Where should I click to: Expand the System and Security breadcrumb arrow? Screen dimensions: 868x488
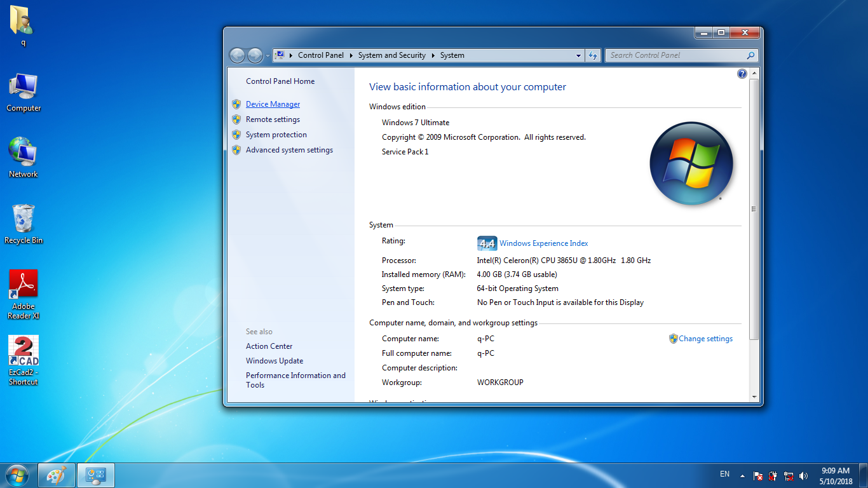433,55
